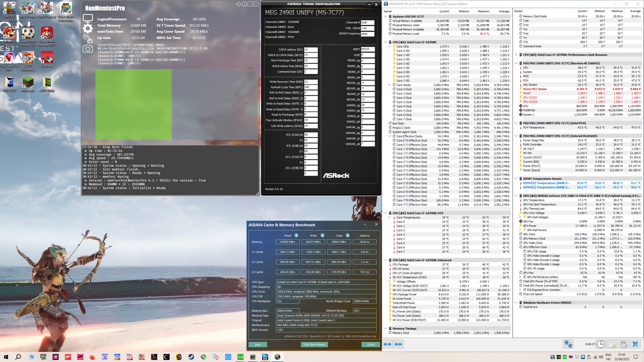Screen dimensions: 644x362
Task: Reset HWiNFO elapsed timer clock icon
Action: [x=601, y=344]
